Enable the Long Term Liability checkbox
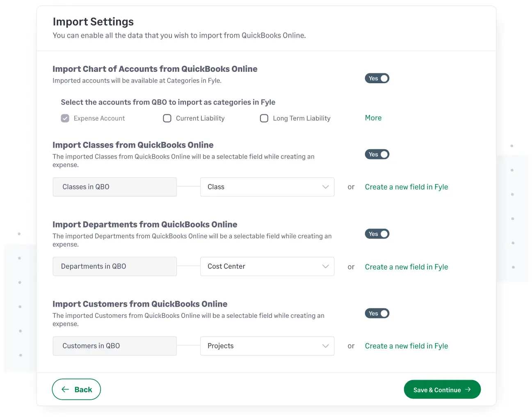532x419 pixels. point(264,118)
